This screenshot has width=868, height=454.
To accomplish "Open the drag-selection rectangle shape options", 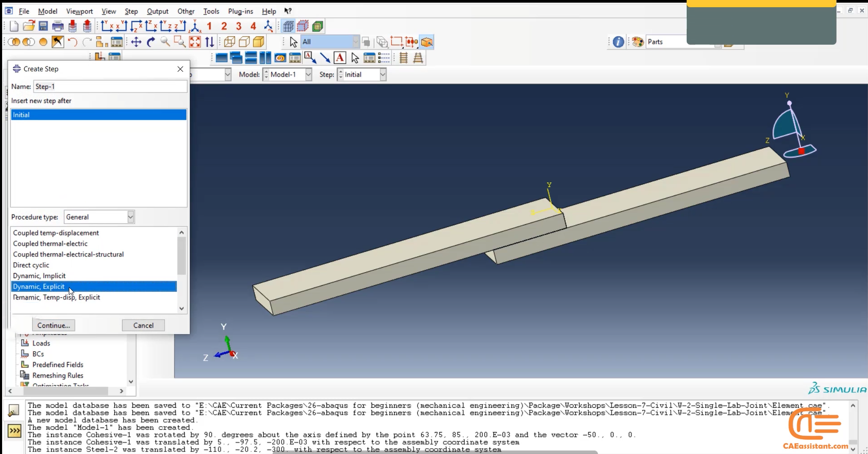I will 397,42.
